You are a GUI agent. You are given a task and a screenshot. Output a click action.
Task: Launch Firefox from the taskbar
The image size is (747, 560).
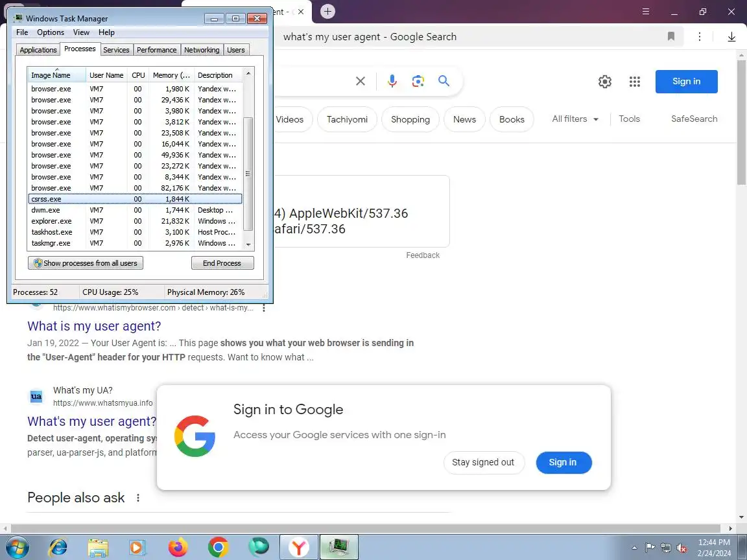click(178, 547)
